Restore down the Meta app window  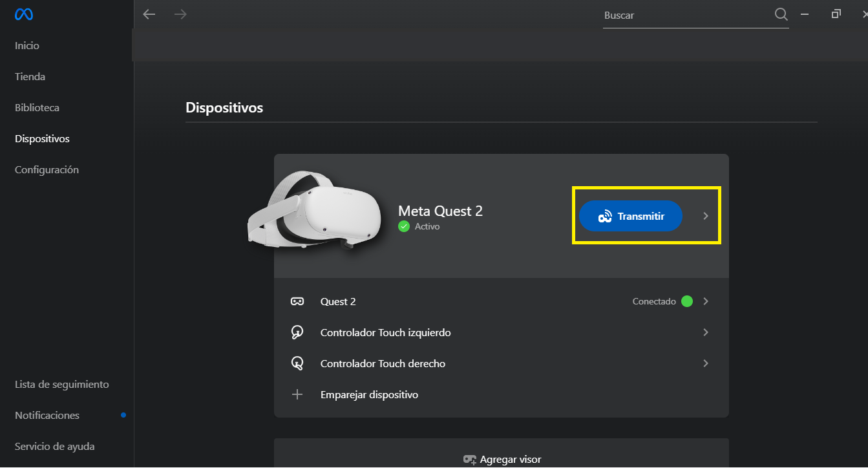click(x=836, y=14)
